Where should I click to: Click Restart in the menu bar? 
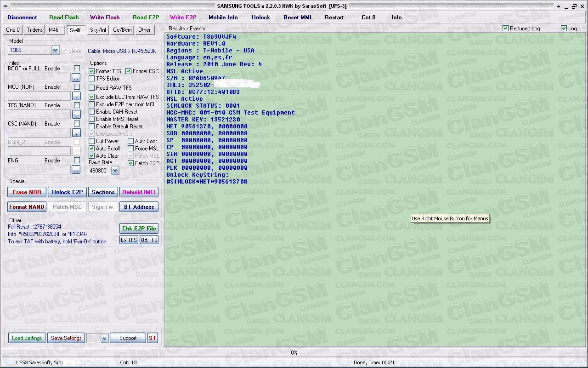tap(334, 17)
